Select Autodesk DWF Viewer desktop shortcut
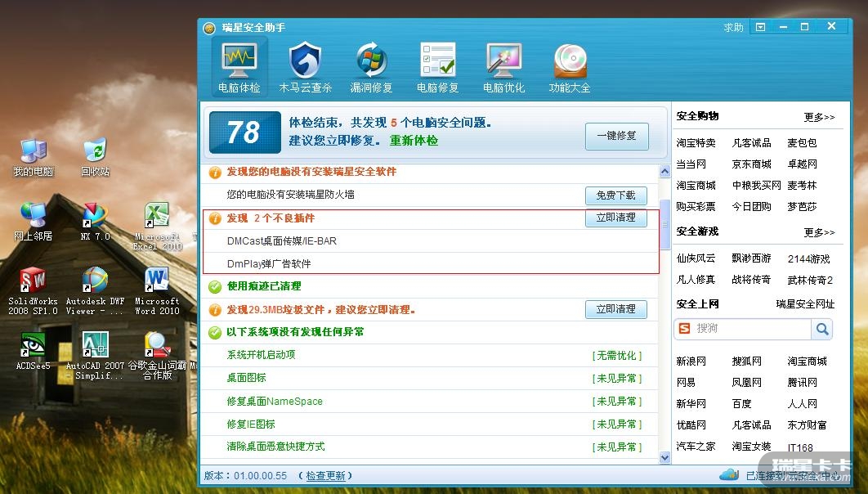 tap(95, 291)
